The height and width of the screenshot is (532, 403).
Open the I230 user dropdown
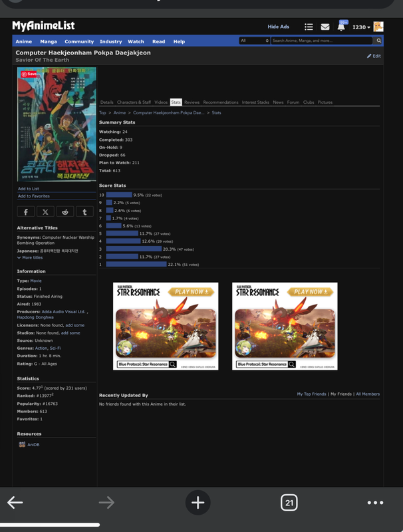pyautogui.click(x=361, y=27)
